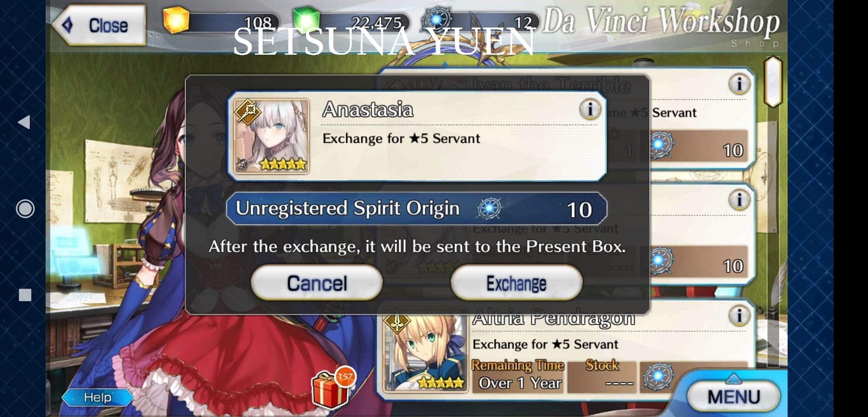
Task: Select Anastasia servant portrait thumbnail
Action: click(271, 136)
